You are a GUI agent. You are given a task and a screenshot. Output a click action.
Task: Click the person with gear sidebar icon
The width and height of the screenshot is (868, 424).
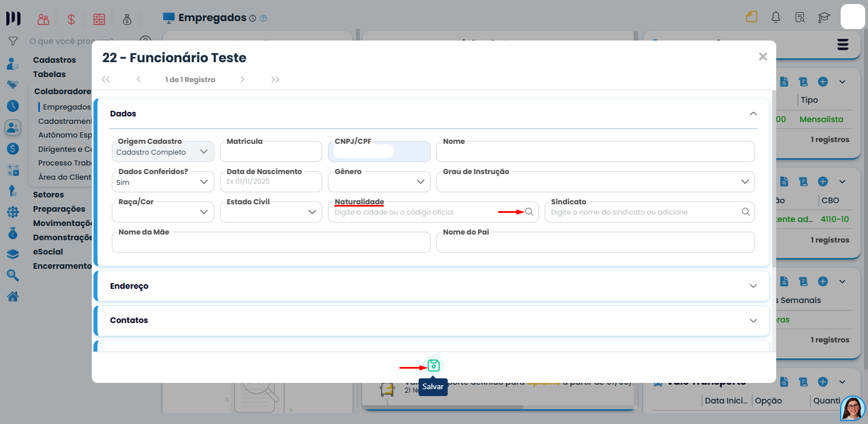click(x=13, y=63)
